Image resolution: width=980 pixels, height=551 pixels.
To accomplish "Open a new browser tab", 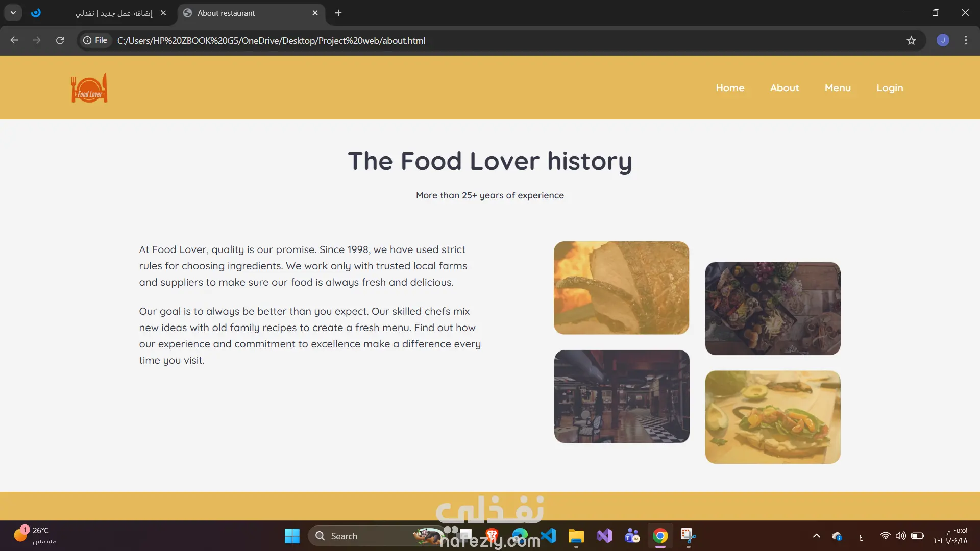I will pos(338,13).
